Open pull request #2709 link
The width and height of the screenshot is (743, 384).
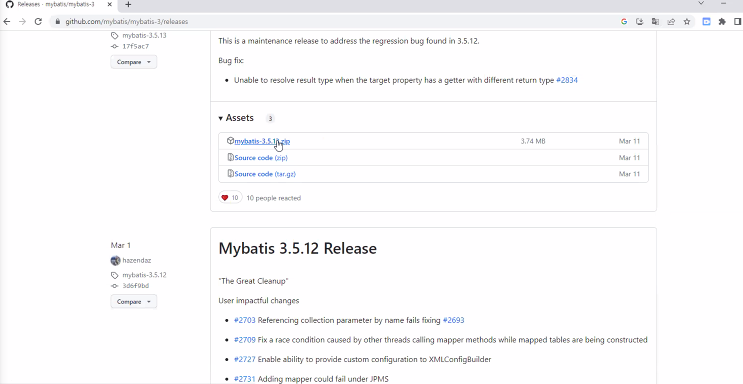(245, 340)
